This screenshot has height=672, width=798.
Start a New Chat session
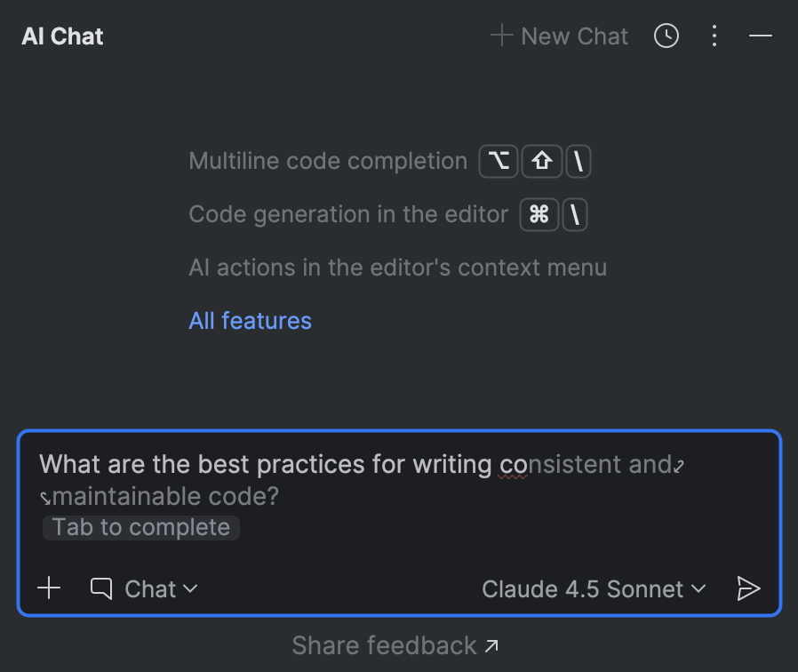coord(559,36)
